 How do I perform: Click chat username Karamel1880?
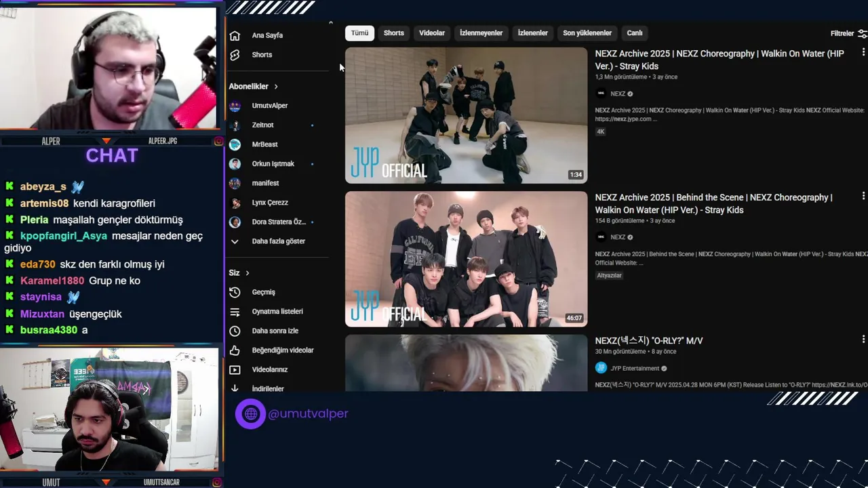pyautogui.click(x=52, y=281)
